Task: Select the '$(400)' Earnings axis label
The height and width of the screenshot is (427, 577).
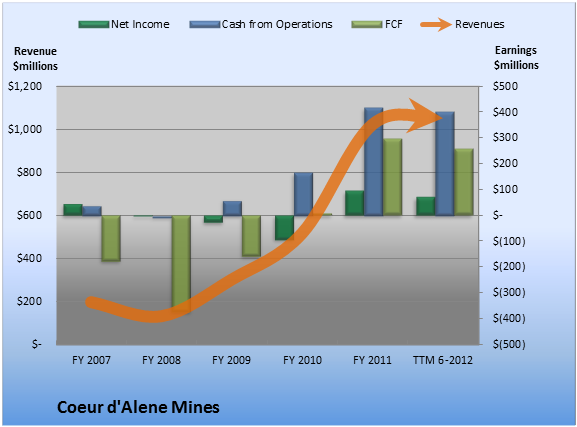Action: [x=509, y=318]
